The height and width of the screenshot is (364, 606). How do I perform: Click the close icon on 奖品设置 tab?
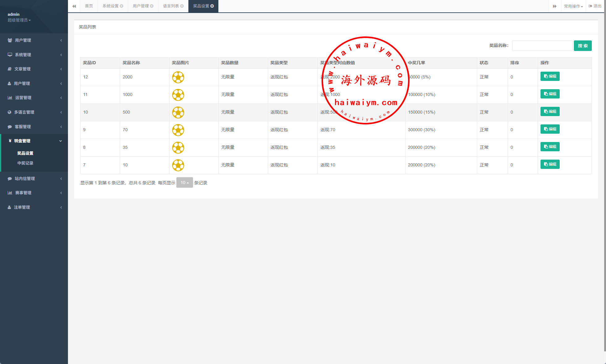(212, 6)
